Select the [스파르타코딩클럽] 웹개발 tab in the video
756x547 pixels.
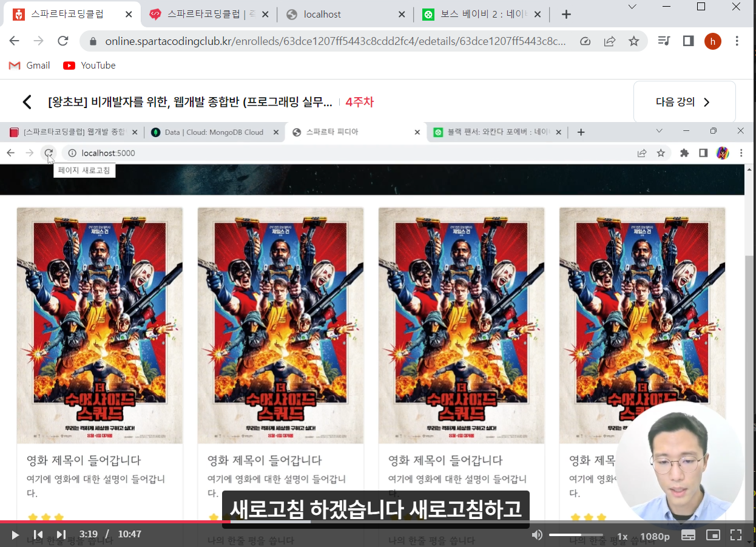point(73,132)
